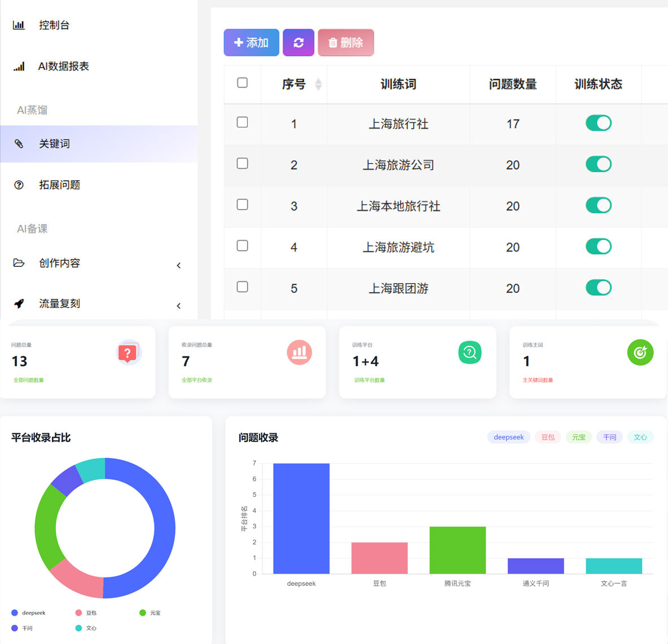
Task: Click the pink bar chart icon in 收录问题总量 card
Action: [x=299, y=352]
